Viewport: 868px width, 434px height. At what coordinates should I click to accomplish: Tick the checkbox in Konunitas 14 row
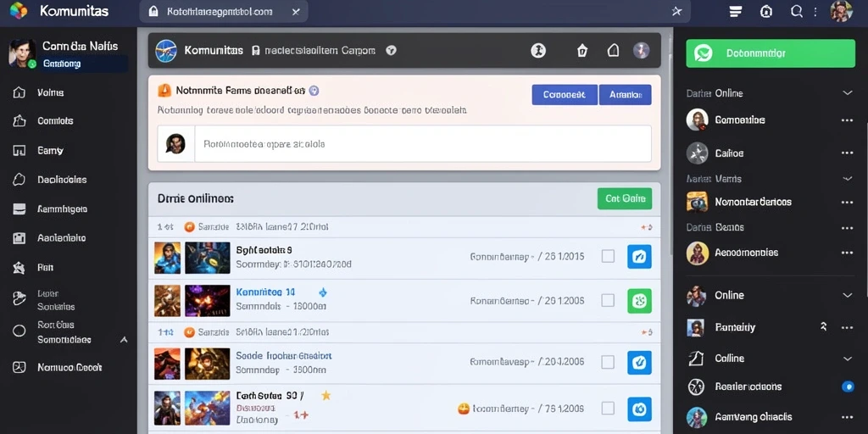[608, 301]
